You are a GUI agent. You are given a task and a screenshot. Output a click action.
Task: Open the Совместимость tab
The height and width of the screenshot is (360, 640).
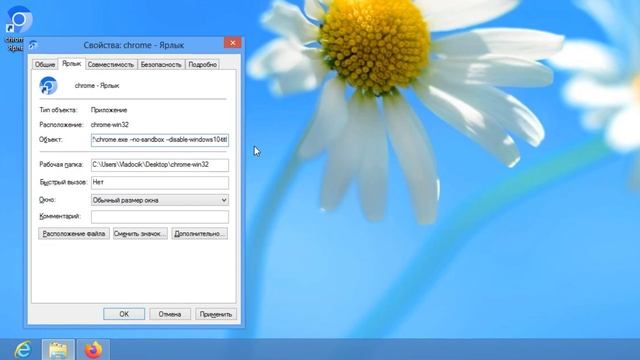pos(111,64)
